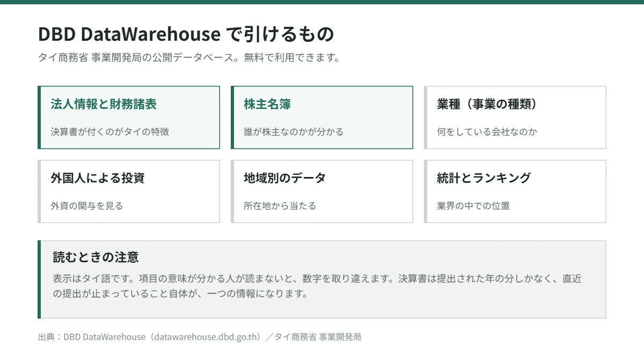Click the source line '出典：DBD DataWarehouse'

[200, 337]
